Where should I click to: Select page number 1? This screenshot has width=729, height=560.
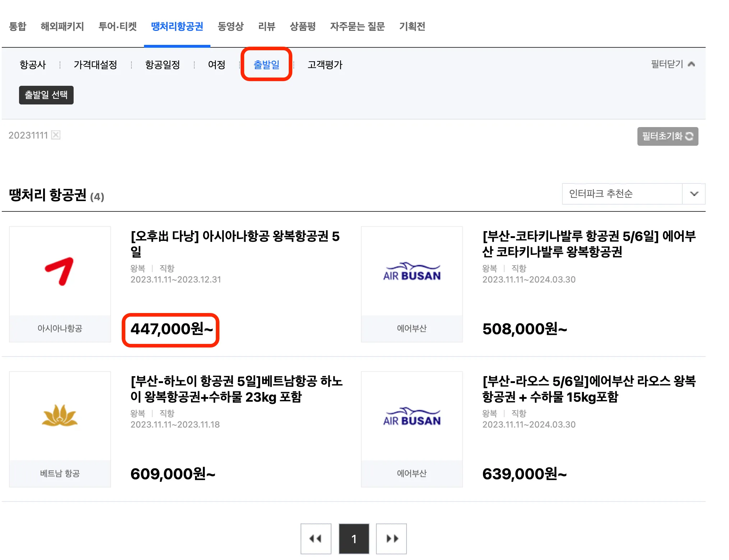[354, 538]
